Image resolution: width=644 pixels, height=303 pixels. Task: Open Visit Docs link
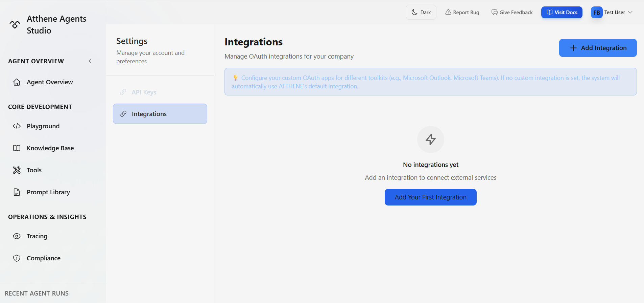[x=562, y=13]
